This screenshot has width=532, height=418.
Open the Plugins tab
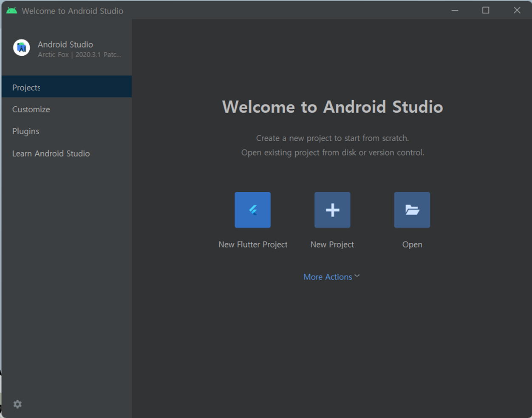tap(67, 131)
